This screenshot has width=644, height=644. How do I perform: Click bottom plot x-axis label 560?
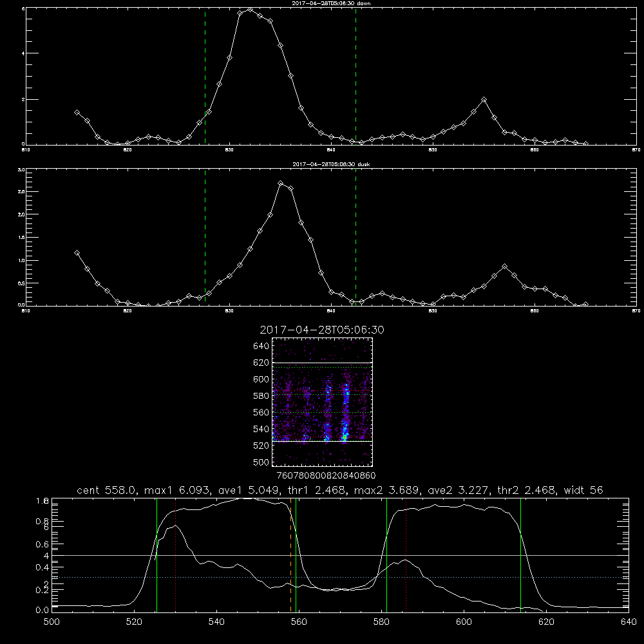click(x=299, y=622)
